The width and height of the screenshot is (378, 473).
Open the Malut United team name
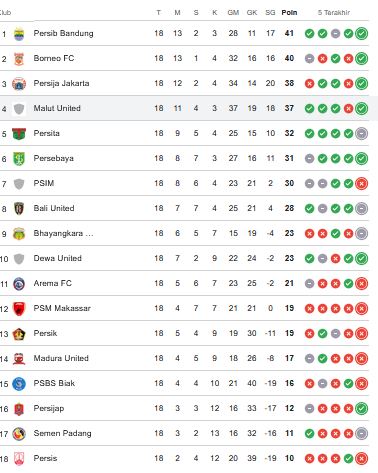point(57,108)
